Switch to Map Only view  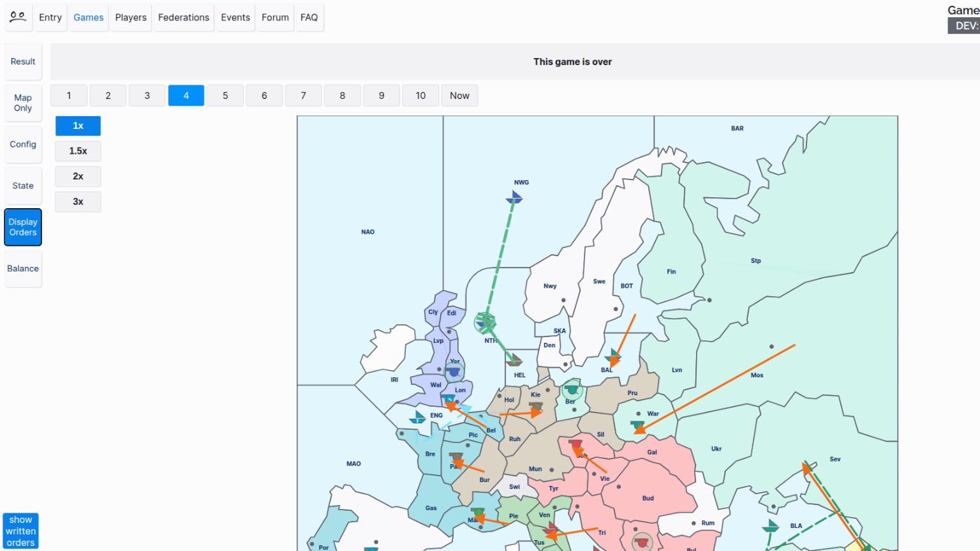pos(23,103)
